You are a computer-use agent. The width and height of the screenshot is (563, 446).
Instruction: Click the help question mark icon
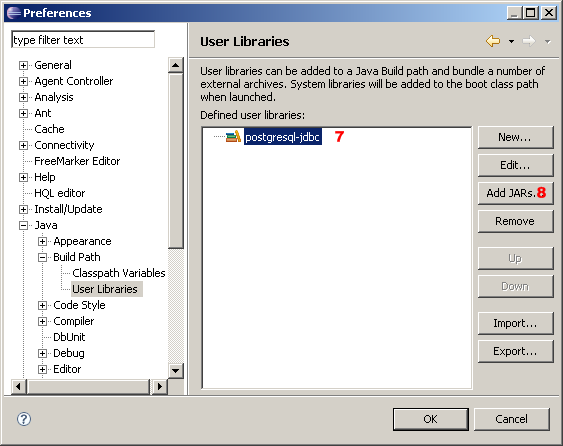coord(24,419)
